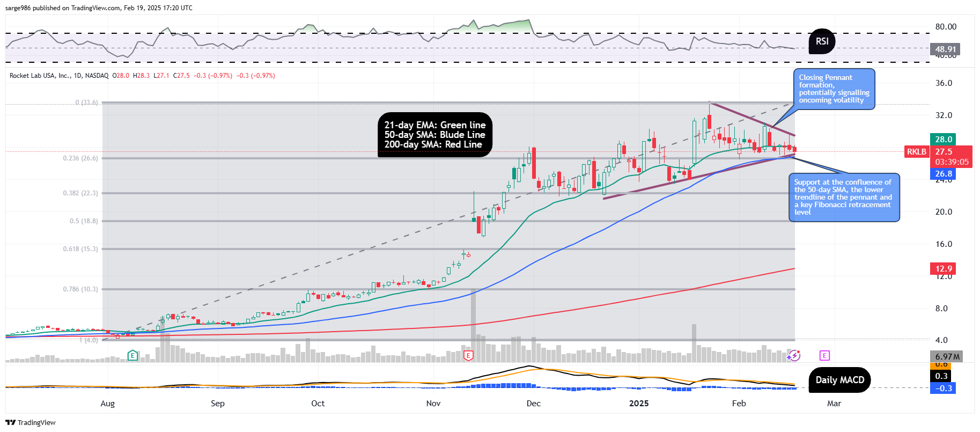
Task: Click the 80.00 RSI scale label
Action: coord(946,27)
